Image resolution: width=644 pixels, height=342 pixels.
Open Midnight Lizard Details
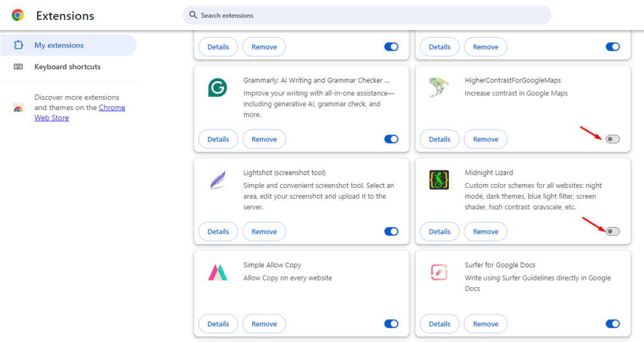tap(440, 231)
